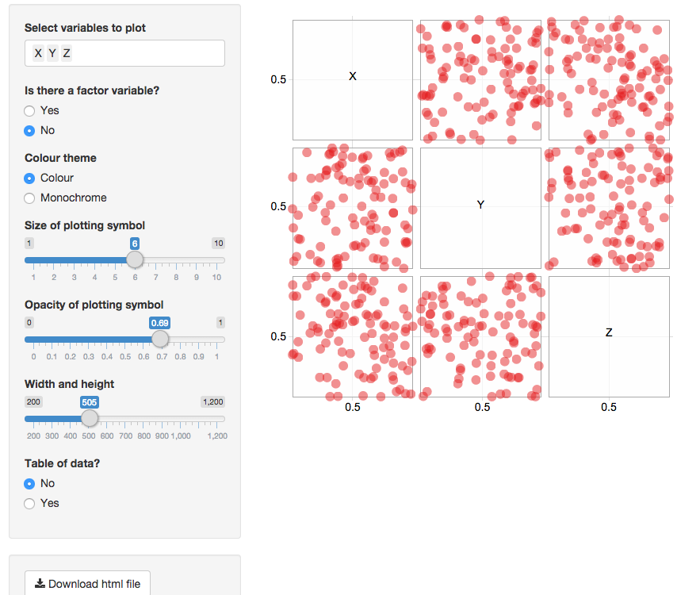
Task: Click the Y diagonal panel in plot
Action: point(480,208)
